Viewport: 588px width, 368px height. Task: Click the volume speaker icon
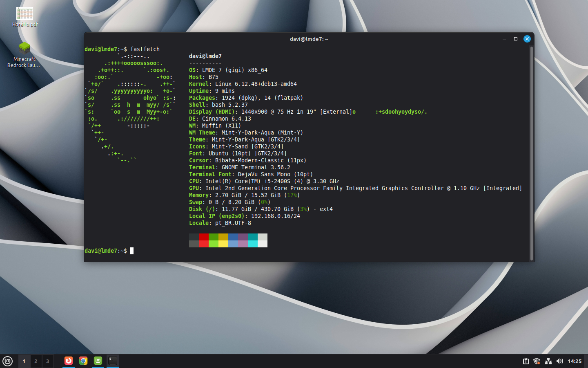[x=559, y=361]
